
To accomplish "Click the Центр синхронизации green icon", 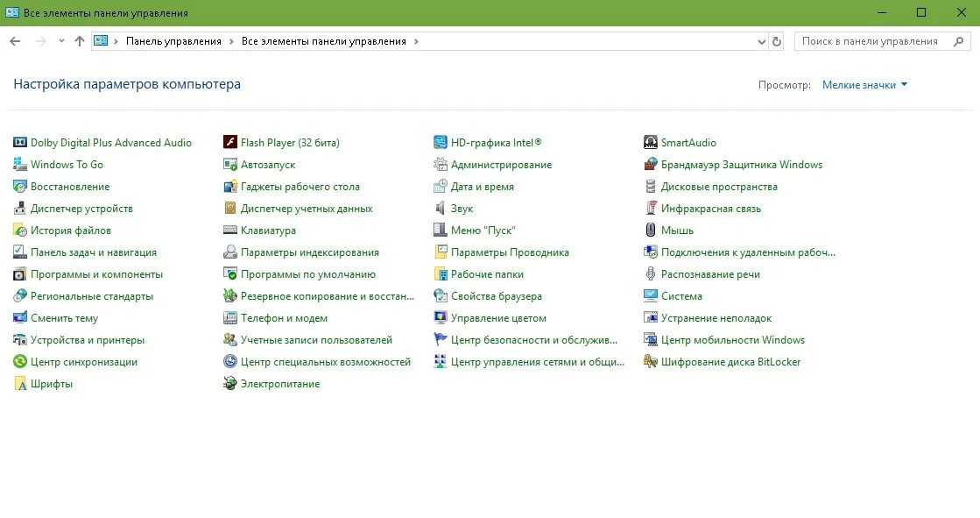I will [x=20, y=362].
